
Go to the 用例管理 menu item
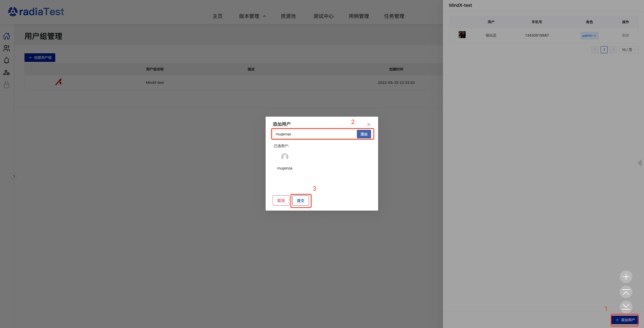359,16
